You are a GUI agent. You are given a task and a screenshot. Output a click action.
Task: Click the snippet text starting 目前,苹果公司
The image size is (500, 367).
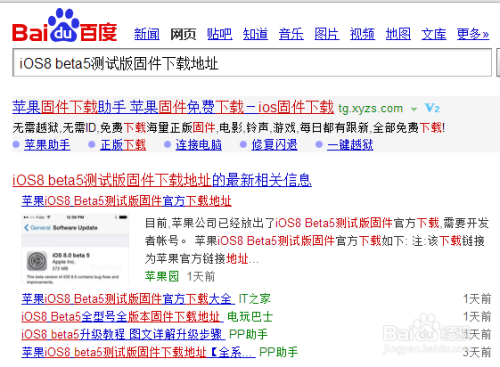317,240
